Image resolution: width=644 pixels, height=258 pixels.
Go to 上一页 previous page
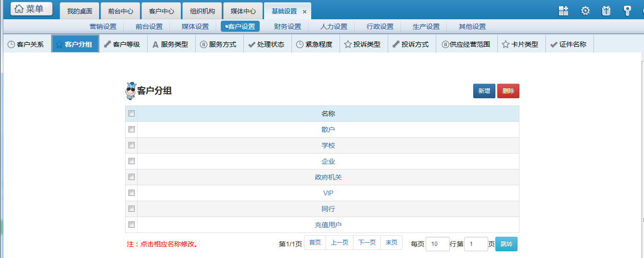pos(340,243)
